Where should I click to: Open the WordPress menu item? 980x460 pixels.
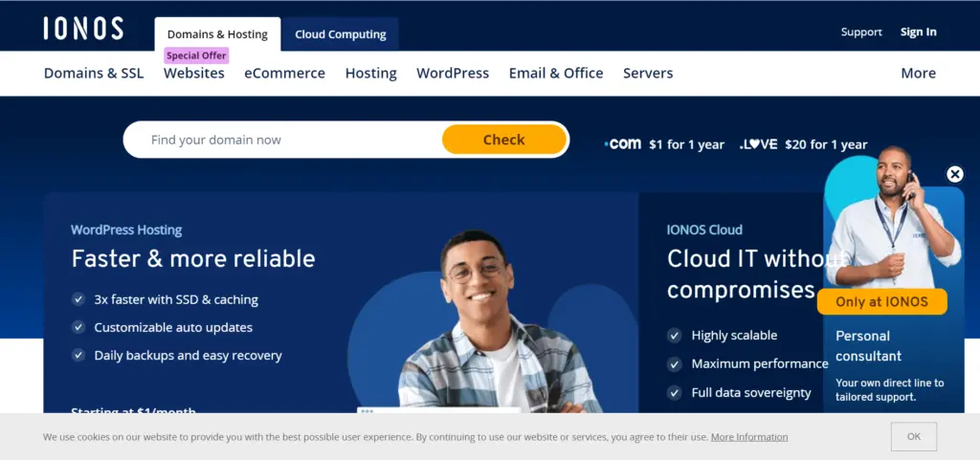click(453, 73)
